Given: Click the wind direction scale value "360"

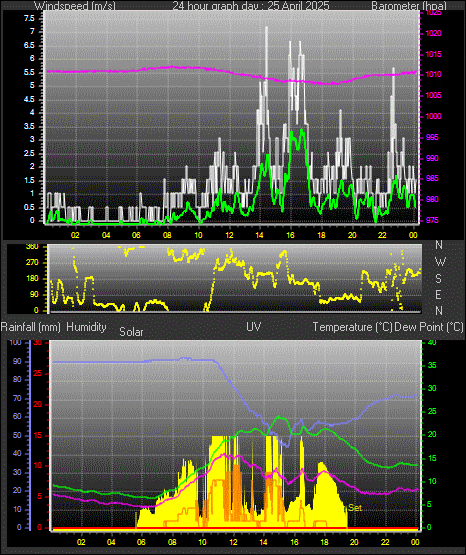Looking at the screenshot, I should click(x=32, y=247).
